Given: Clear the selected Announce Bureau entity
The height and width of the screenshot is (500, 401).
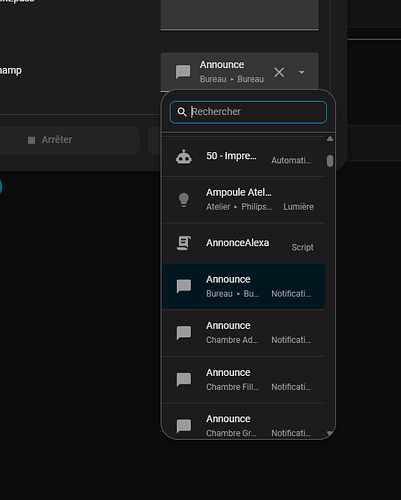Looking at the screenshot, I should tap(279, 72).
